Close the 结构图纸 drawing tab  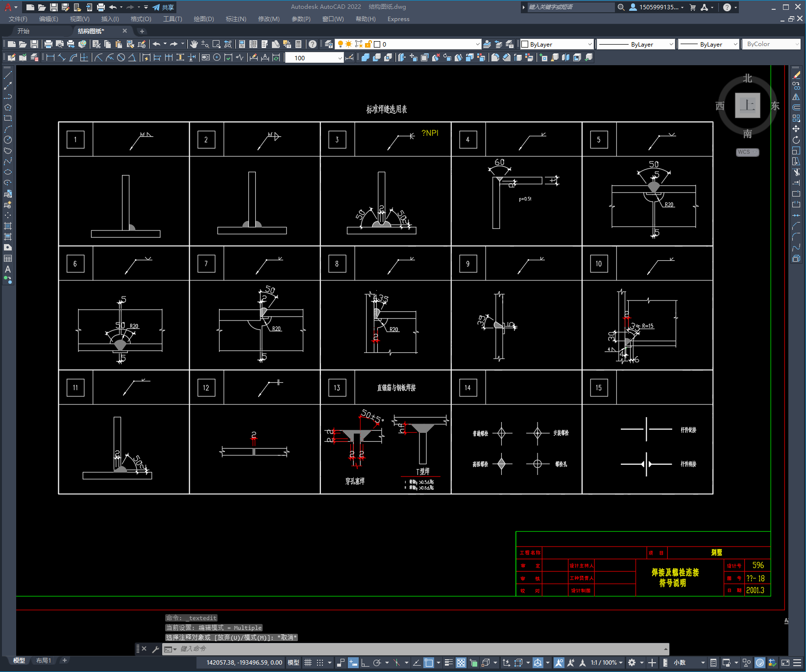[124, 31]
